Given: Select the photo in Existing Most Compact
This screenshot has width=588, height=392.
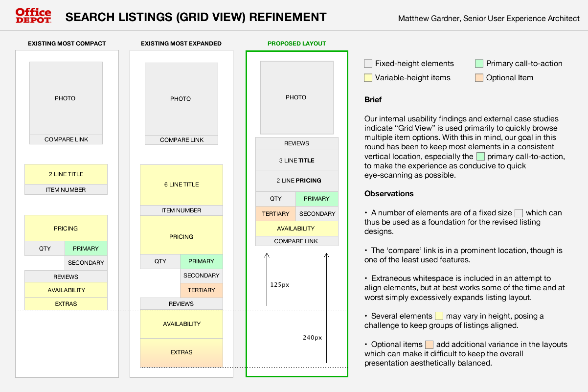Looking at the screenshot, I should 66,98.
